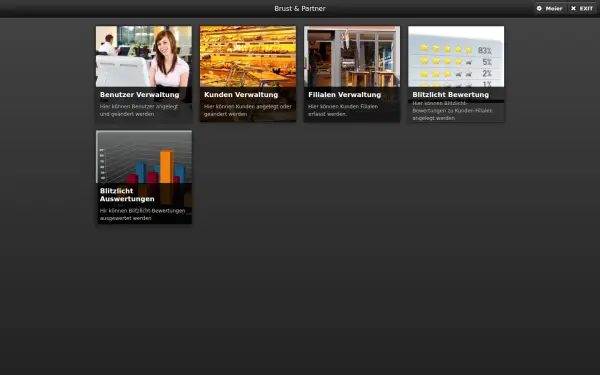Open the Kunden Verwaltung bakery image
The height and width of the screenshot is (375, 600).
(x=248, y=57)
